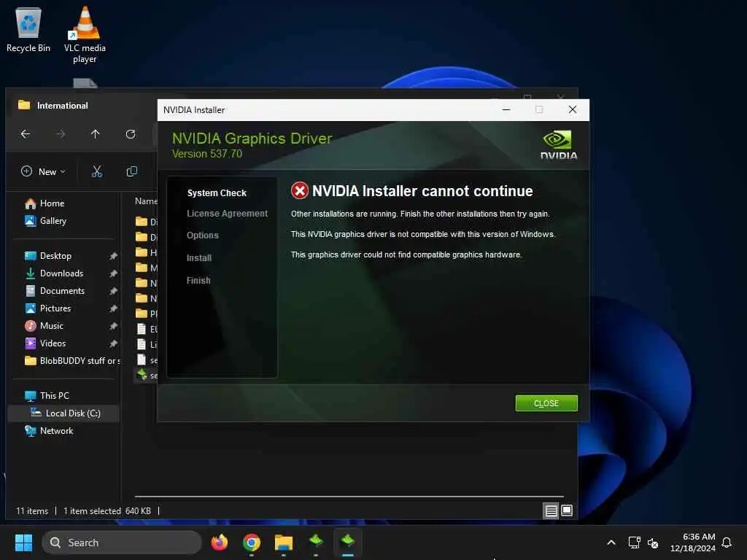Image resolution: width=747 pixels, height=560 pixels.
Task: Select the setup file with NVIDIA icon
Action: [x=147, y=376]
